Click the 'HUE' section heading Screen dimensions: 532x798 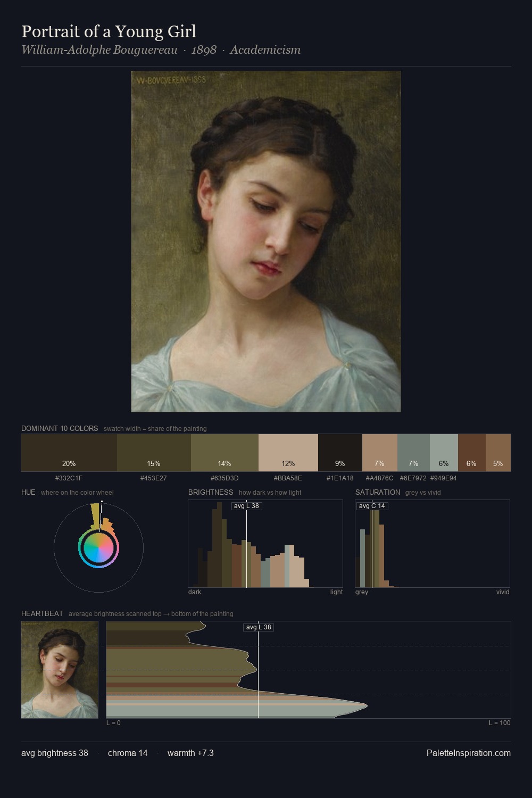click(x=28, y=492)
